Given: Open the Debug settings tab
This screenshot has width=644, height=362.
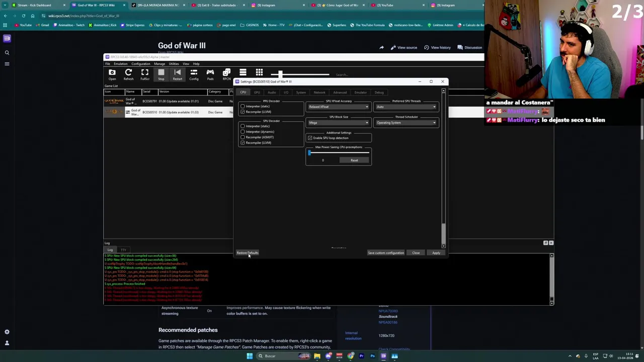Looking at the screenshot, I should (x=379, y=93).
